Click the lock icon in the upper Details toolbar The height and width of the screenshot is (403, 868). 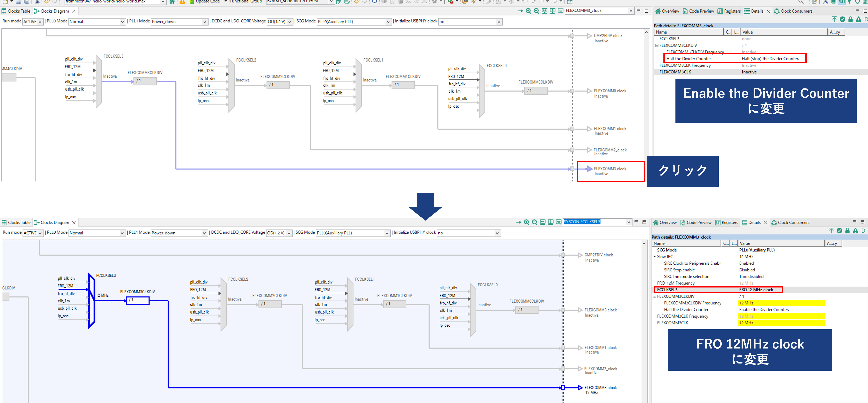850,20
